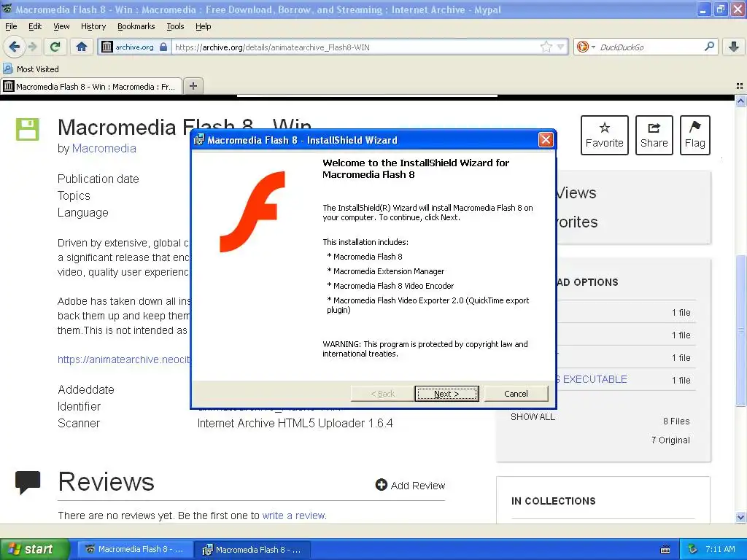Click the search magnifier icon

coord(709,47)
